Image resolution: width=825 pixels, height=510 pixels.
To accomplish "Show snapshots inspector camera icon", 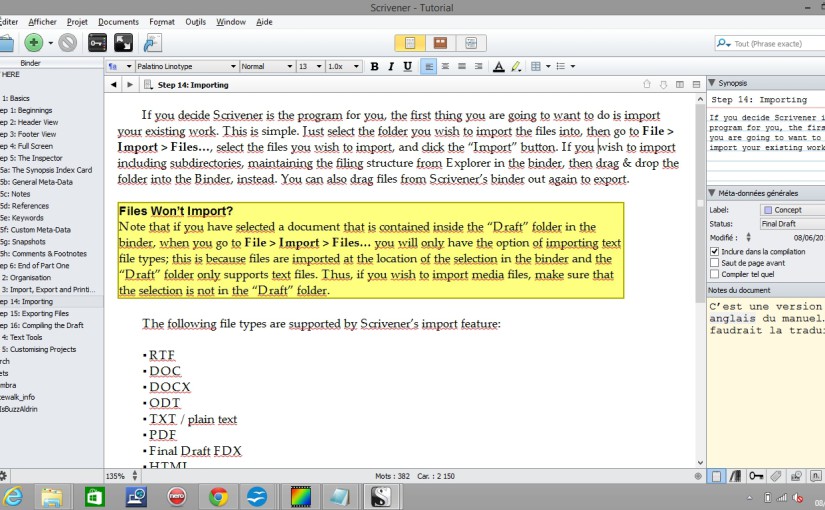I will [796, 476].
